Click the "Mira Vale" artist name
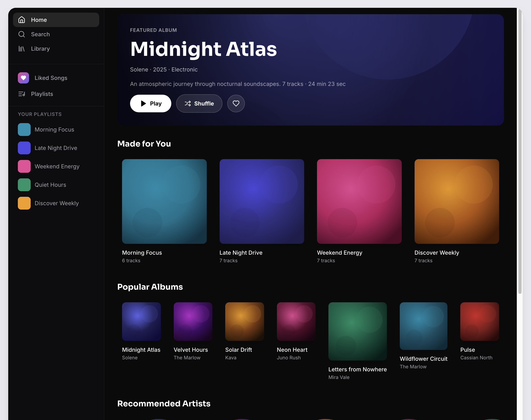Image resolution: width=531 pixels, height=420 pixels. click(339, 377)
